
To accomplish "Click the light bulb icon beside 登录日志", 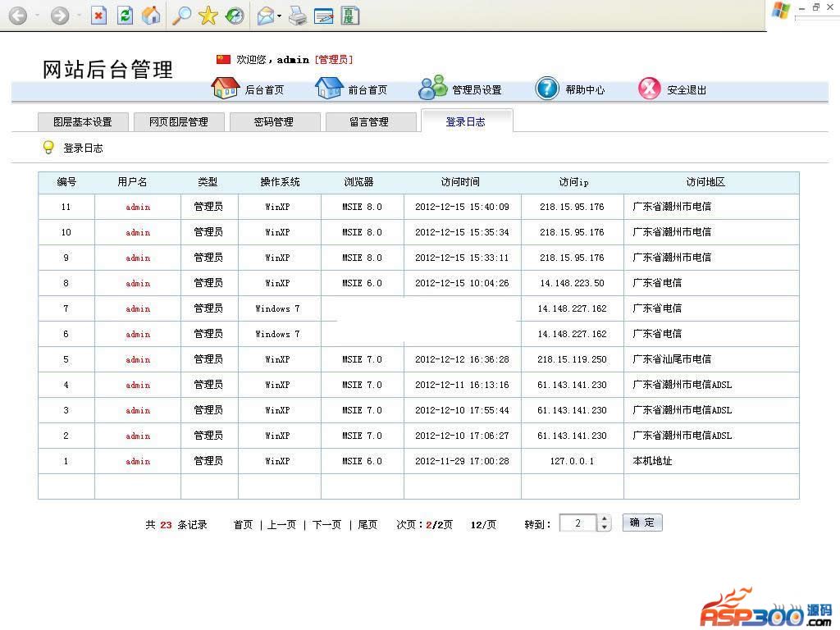I will (x=48, y=148).
